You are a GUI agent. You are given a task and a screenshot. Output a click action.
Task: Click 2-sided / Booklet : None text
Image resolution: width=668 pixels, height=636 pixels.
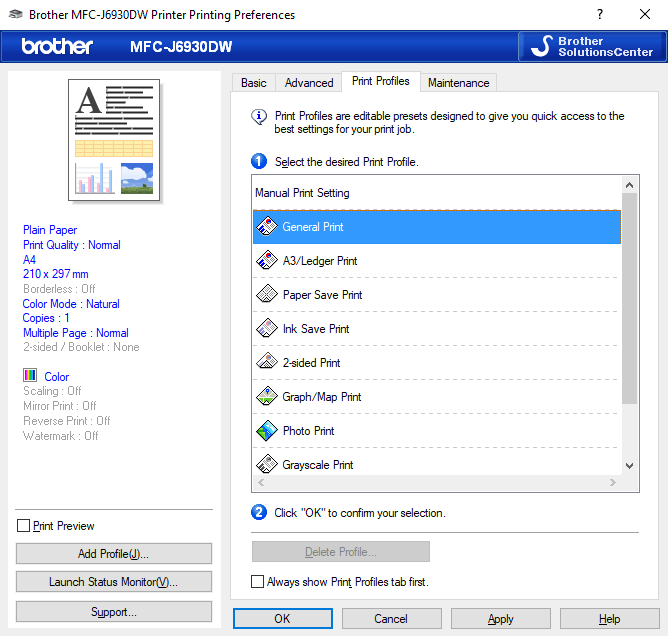[81, 347]
